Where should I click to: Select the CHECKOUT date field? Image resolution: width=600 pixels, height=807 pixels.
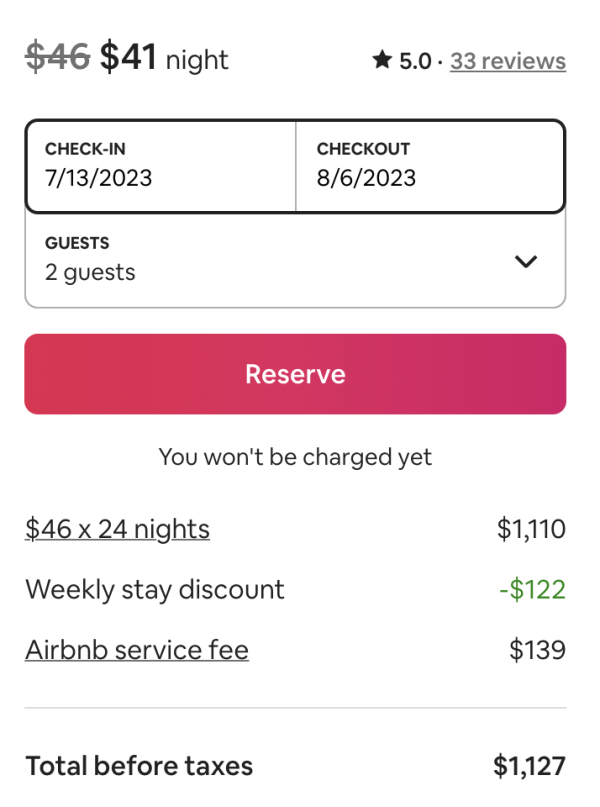[x=430, y=166]
